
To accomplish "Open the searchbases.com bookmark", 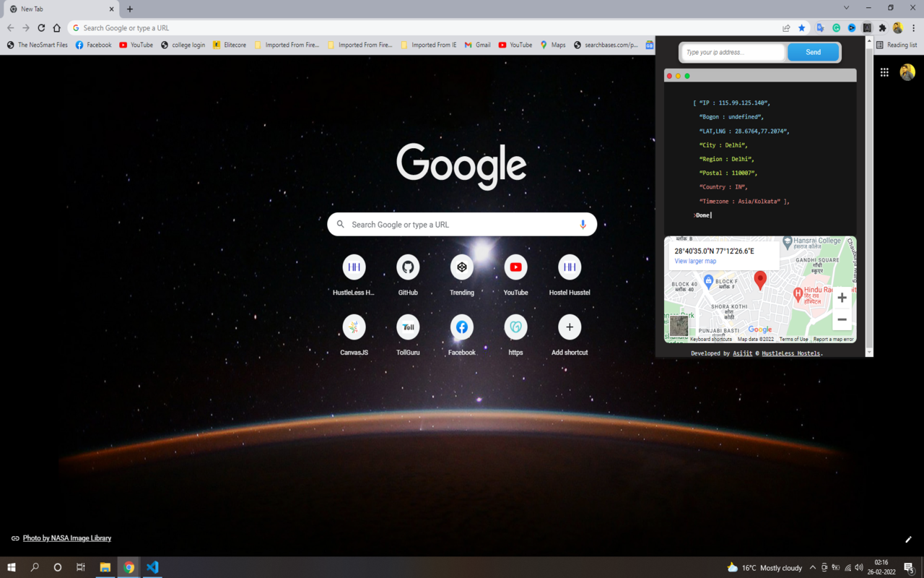I will [x=606, y=45].
